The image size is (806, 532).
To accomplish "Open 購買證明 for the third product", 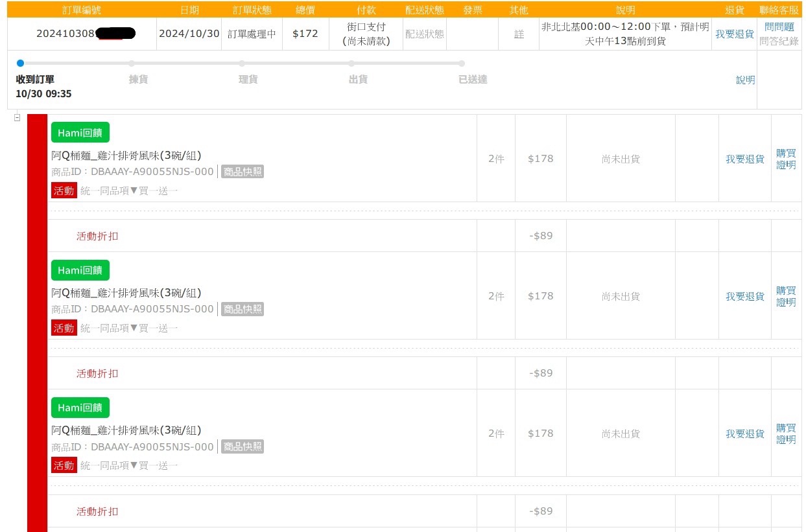I will [x=786, y=434].
